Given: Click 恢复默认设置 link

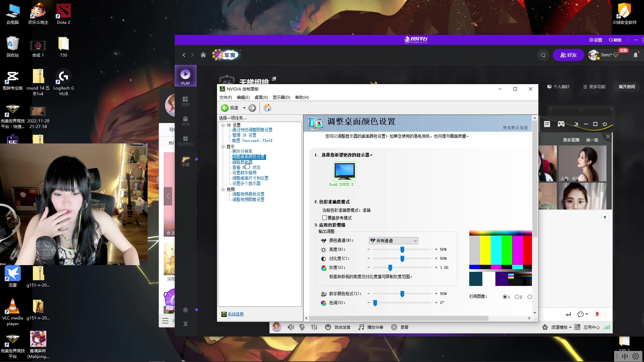Looking at the screenshot, I should point(515,128).
